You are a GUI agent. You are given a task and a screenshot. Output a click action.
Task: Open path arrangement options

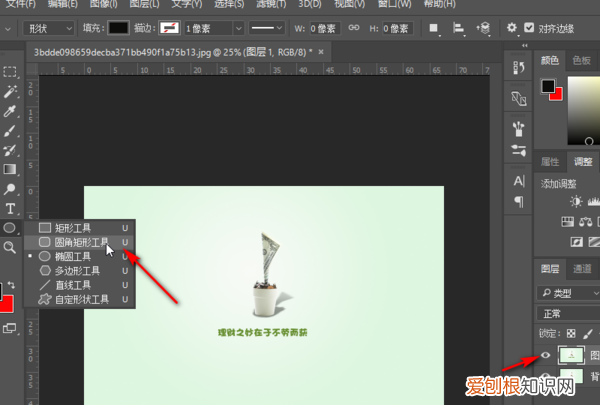[x=483, y=28]
